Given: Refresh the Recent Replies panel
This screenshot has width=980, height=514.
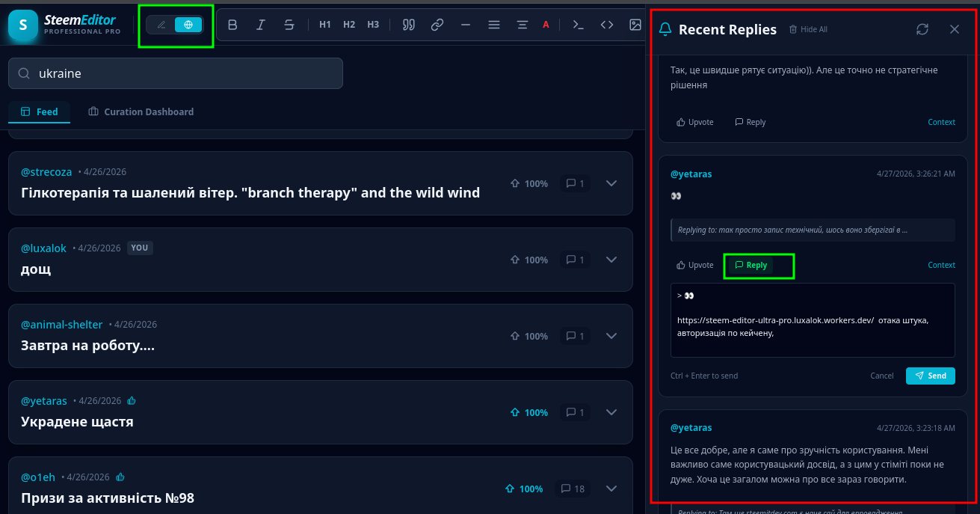Looking at the screenshot, I should (922, 29).
